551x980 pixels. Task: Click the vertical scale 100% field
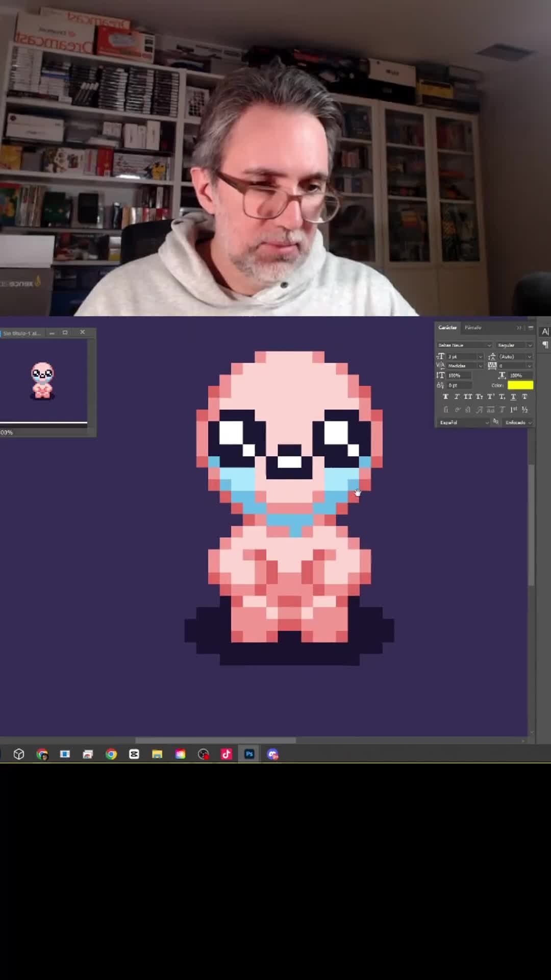point(459,375)
